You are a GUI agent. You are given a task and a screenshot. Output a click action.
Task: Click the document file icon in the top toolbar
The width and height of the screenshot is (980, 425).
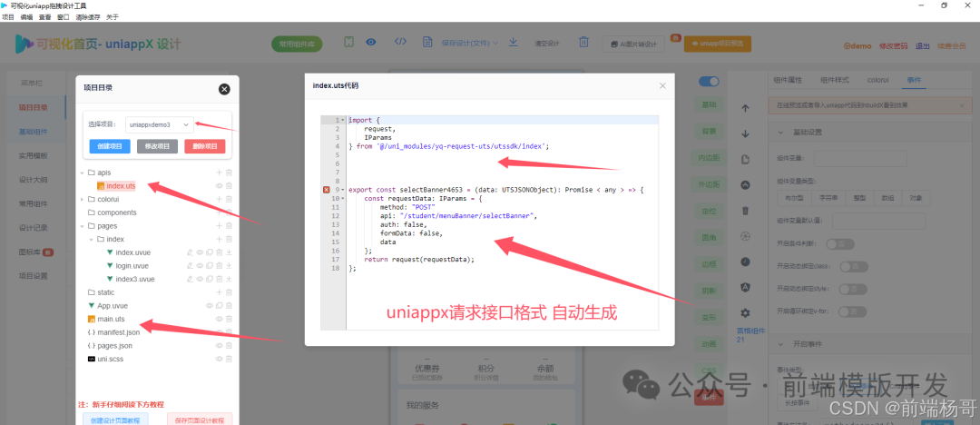click(x=427, y=42)
